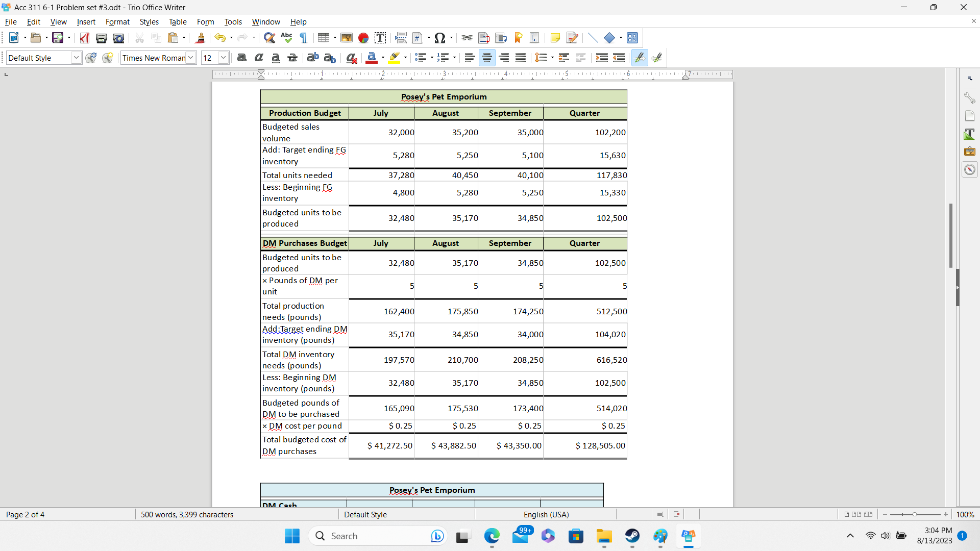Expand the font size dropdown
This screenshot has height=551, width=980.
pos(223,58)
